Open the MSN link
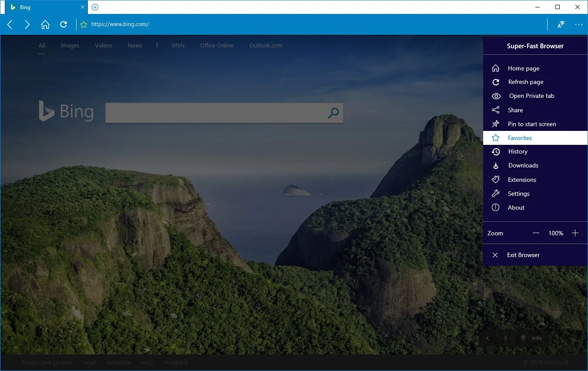Screen dimensions: 588x371 tap(178, 45)
